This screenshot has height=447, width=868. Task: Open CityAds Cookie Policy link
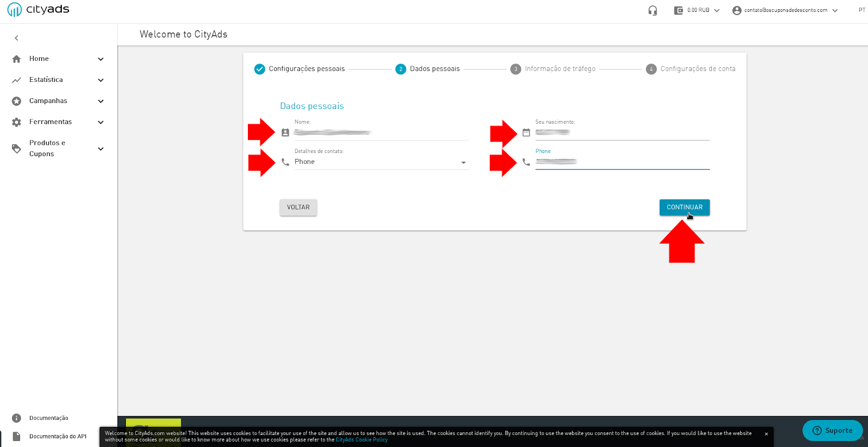362,440
